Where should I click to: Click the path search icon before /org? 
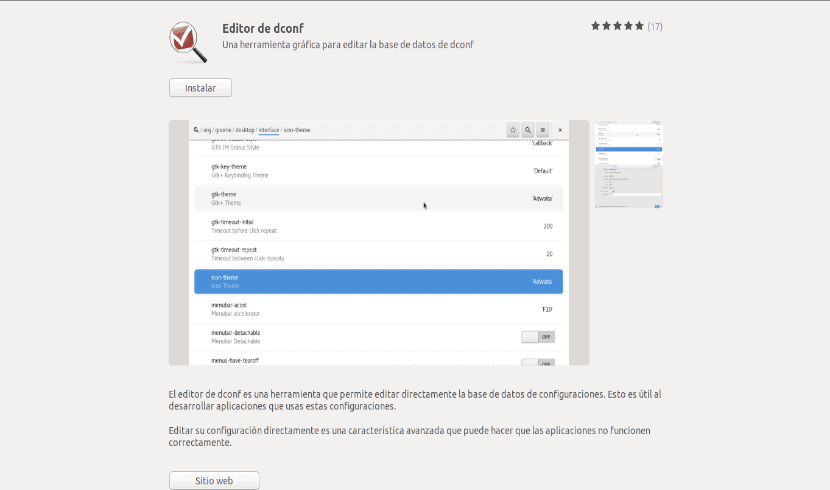click(196, 130)
